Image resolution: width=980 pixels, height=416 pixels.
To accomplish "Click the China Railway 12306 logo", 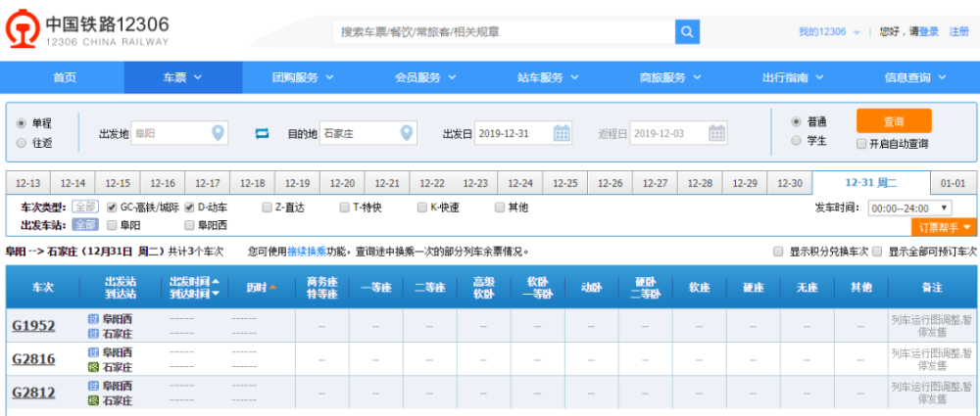I will coord(90,30).
